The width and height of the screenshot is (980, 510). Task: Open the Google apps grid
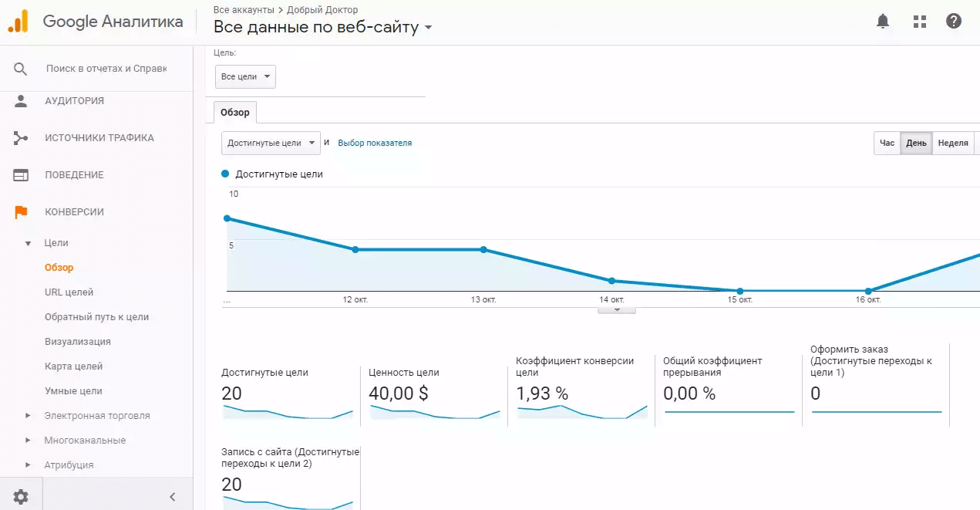[919, 22]
